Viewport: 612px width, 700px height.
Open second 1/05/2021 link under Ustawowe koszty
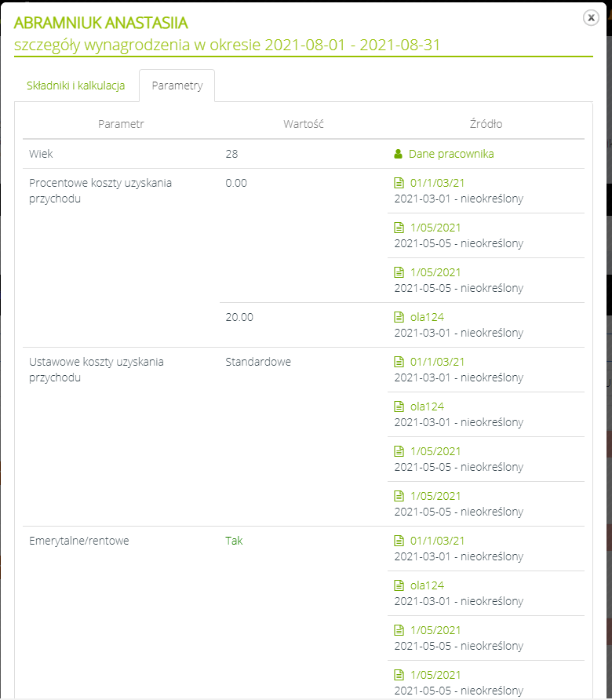(x=435, y=496)
